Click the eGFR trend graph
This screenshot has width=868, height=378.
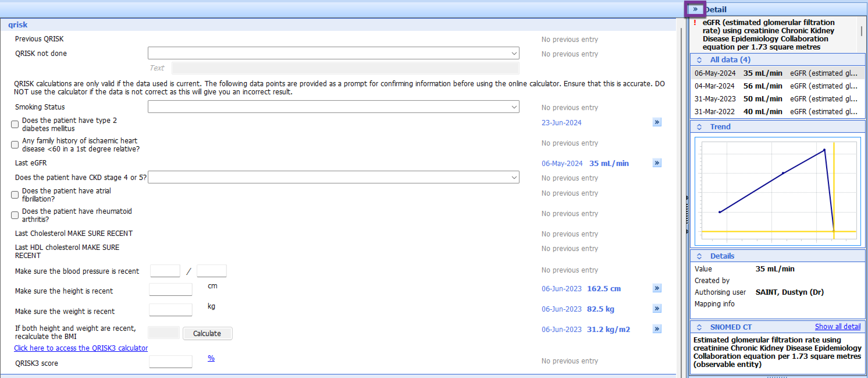[777, 191]
